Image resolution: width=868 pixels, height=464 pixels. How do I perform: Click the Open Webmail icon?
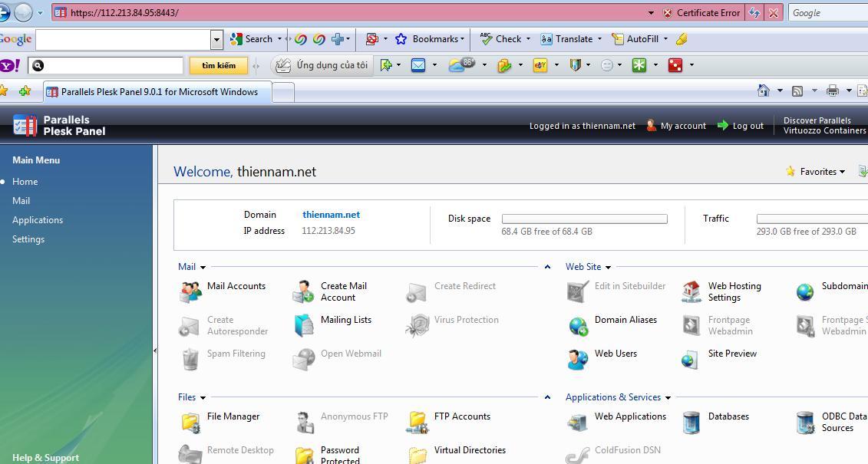click(304, 360)
